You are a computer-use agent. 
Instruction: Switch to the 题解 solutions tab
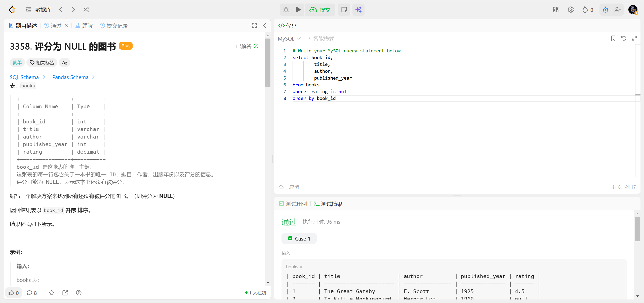(x=84, y=26)
